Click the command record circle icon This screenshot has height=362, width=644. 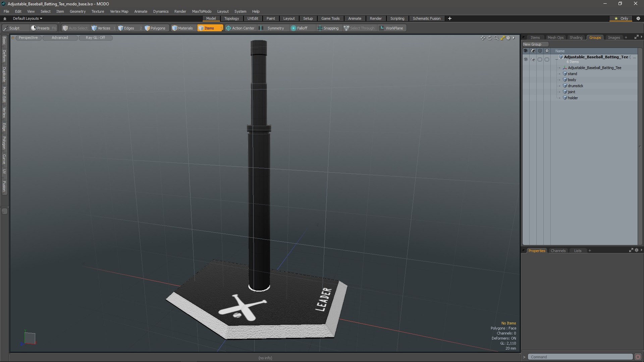point(638,357)
